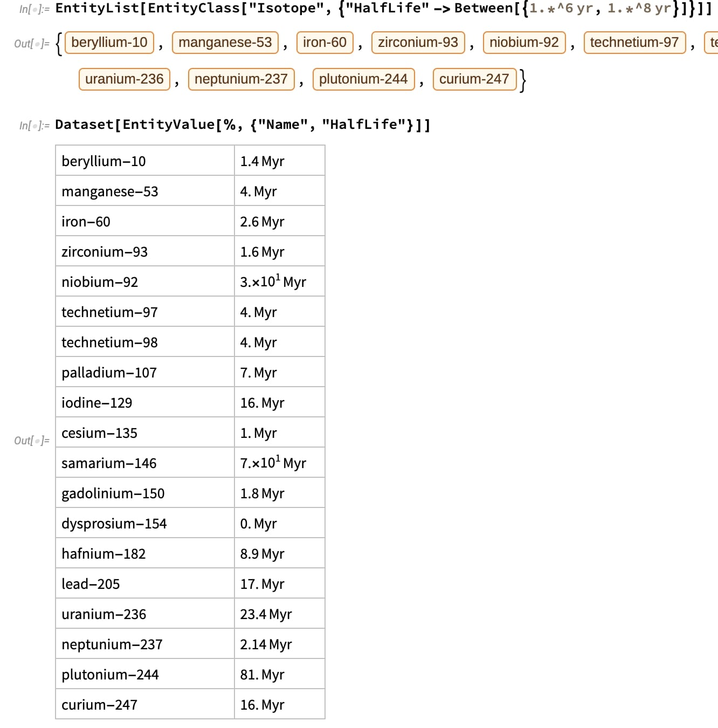Click the beryllium-10 entity chip
The width and height of the screenshot is (718, 728).
click(x=109, y=43)
